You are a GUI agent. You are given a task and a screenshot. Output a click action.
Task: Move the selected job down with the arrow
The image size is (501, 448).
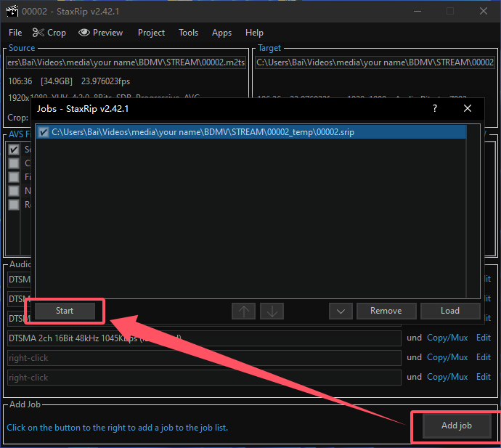[272, 311]
